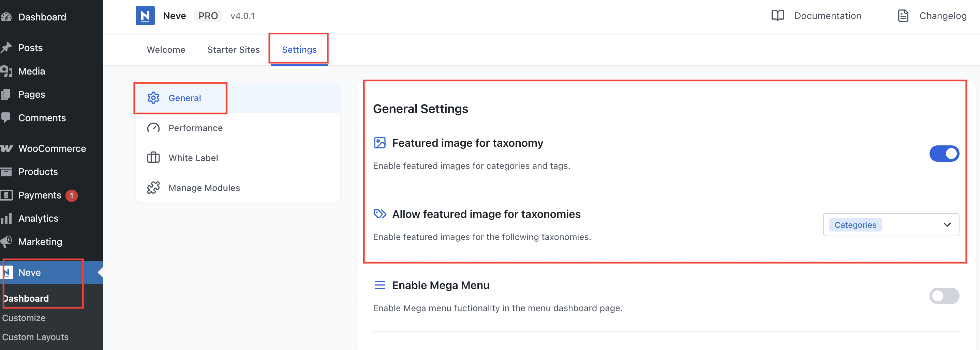980x350 pixels.
Task: Click the Categories tag in dropdown
Action: coord(855,225)
